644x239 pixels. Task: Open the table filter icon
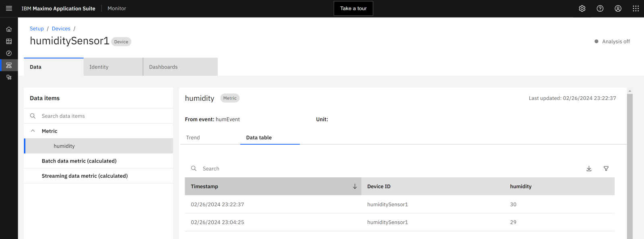point(606,168)
